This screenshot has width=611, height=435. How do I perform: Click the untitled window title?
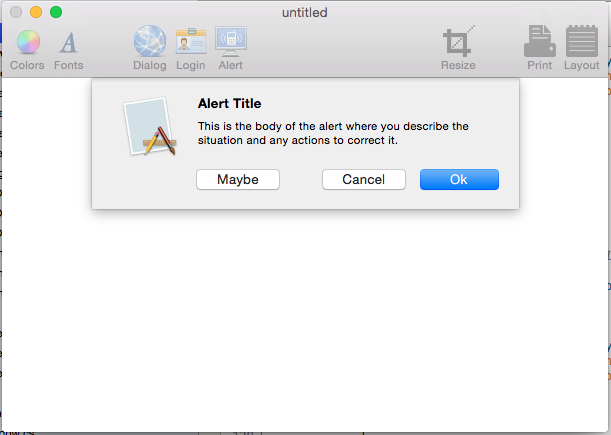[305, 12]
